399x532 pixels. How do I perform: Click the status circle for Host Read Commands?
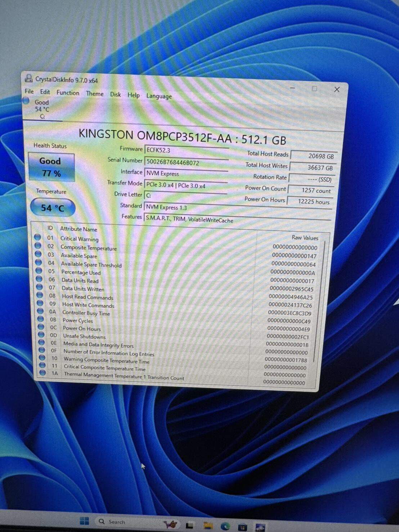point(40,295)
